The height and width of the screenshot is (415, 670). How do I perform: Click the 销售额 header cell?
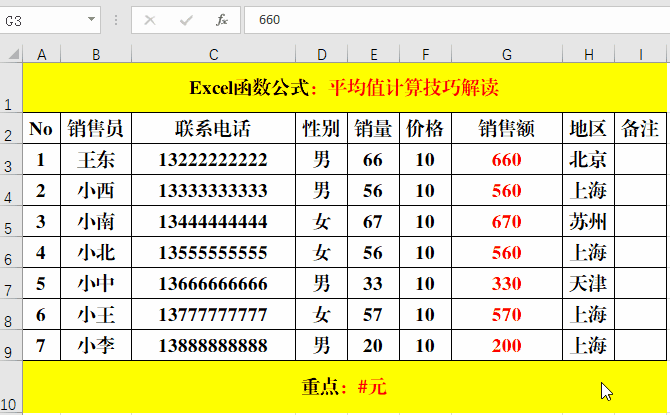tap(507, 128)
